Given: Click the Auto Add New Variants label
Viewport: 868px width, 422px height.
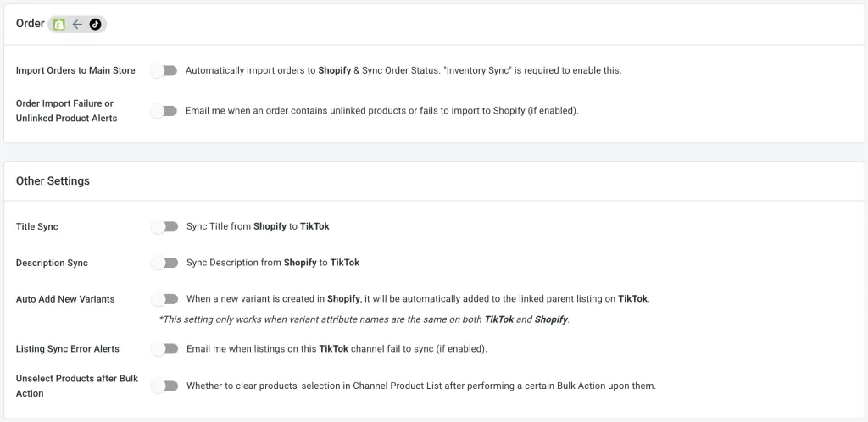Looking at the screenshot, I should [x=65, y=299].
